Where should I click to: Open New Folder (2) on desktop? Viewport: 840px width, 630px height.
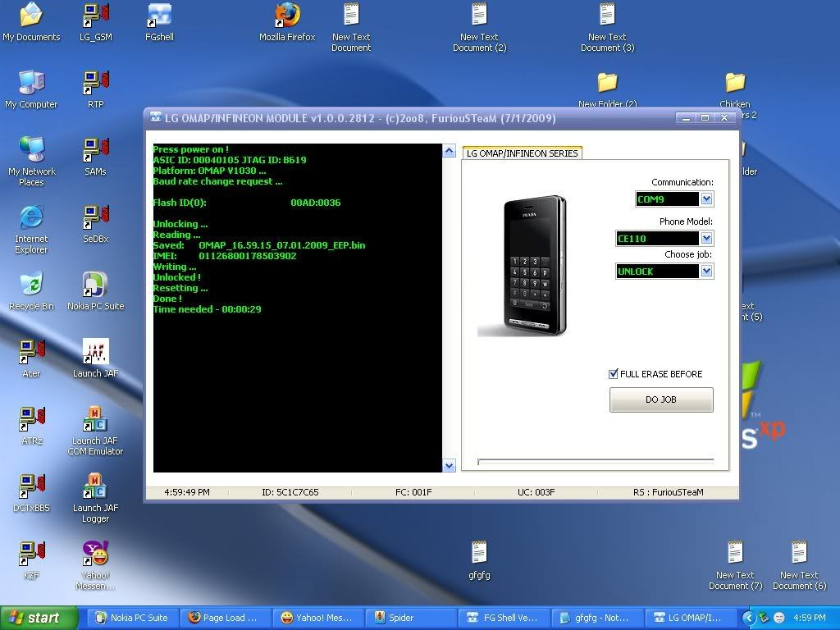pos(608,89)
